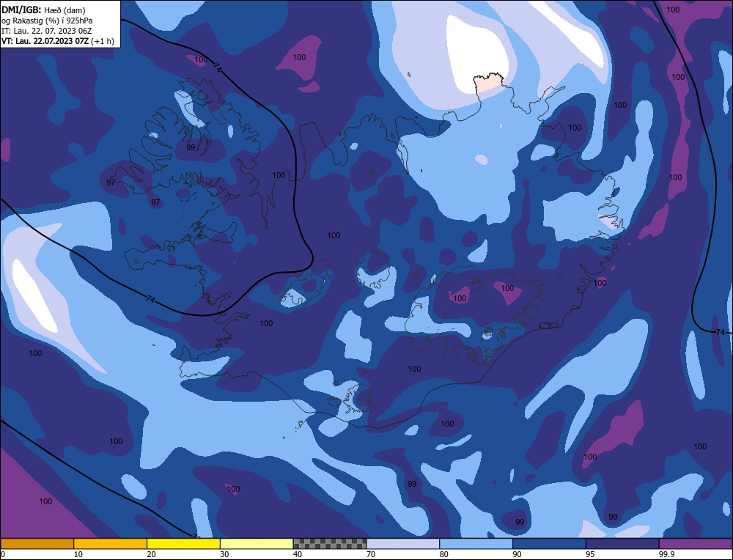
Task: Click the "80" legend scale value
Action: click(x=444, y=554)
